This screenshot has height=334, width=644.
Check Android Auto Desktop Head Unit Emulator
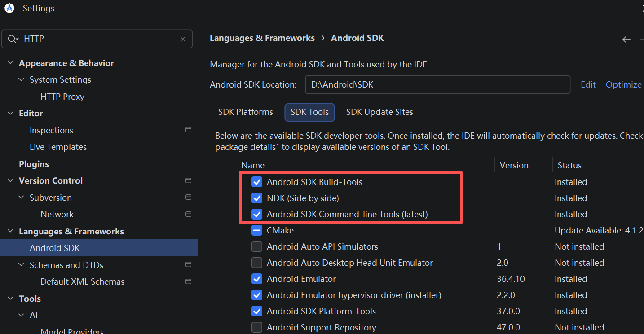257,263
